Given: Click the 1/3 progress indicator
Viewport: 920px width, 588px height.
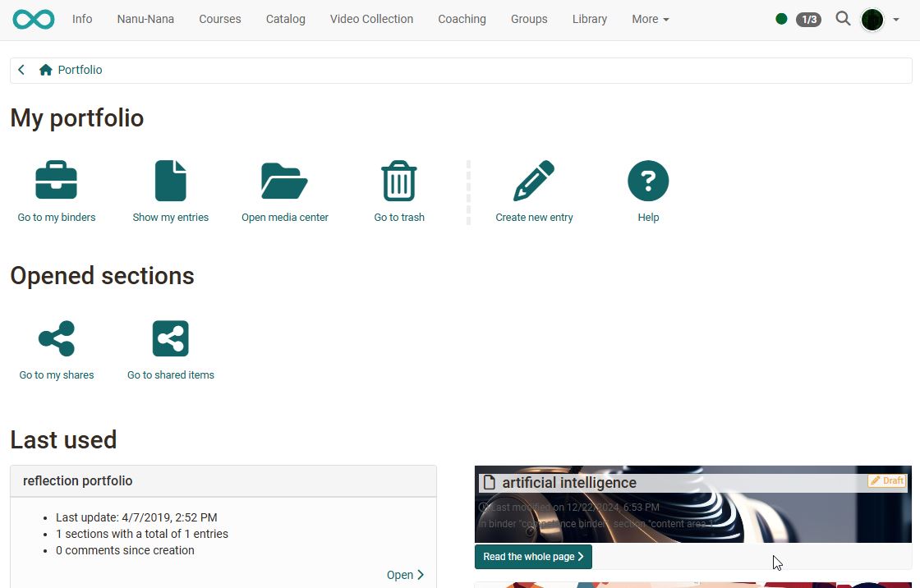Looking at the screenshot, I should click(x=809, y=19).
